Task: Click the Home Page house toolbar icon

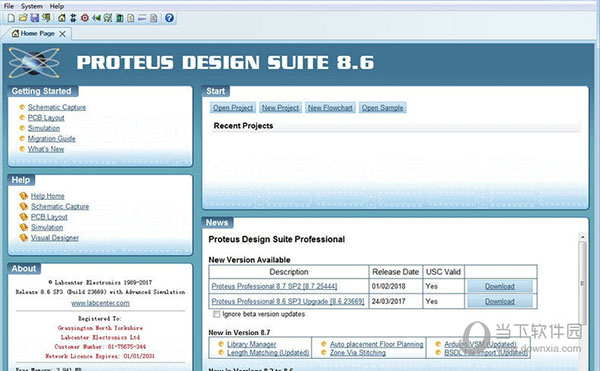Action: [62, 18]
